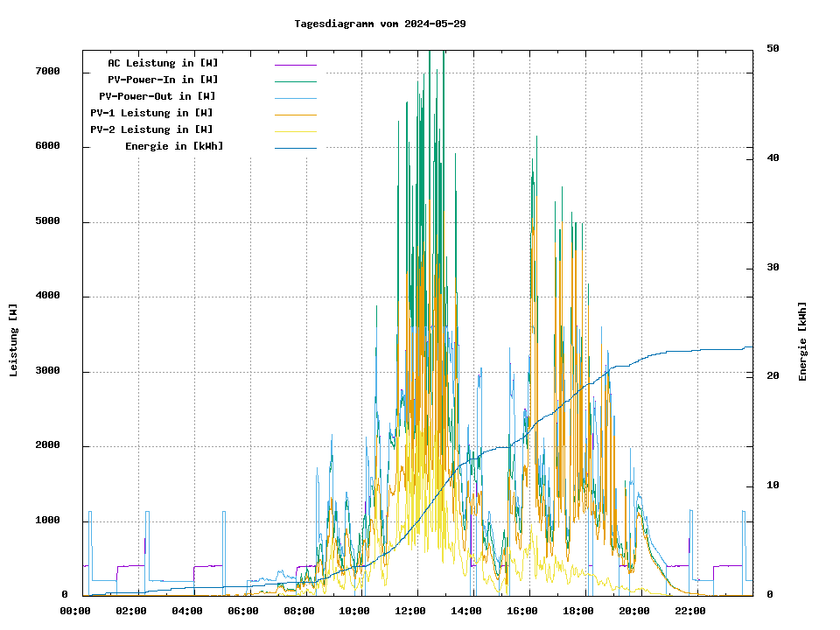
Task: Click the right axis label 'Energie [kWh]'
Action: [x=802, y=341]
